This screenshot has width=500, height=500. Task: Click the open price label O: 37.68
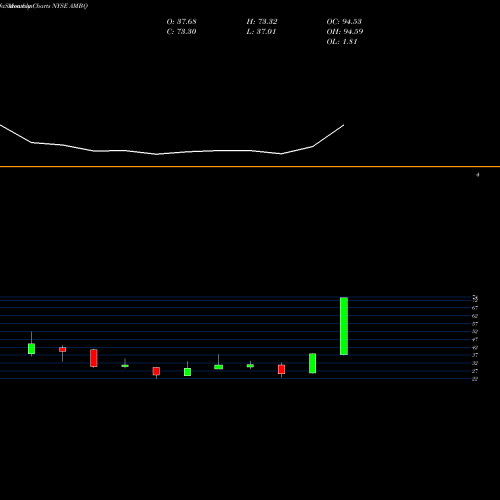coord(181,21)
